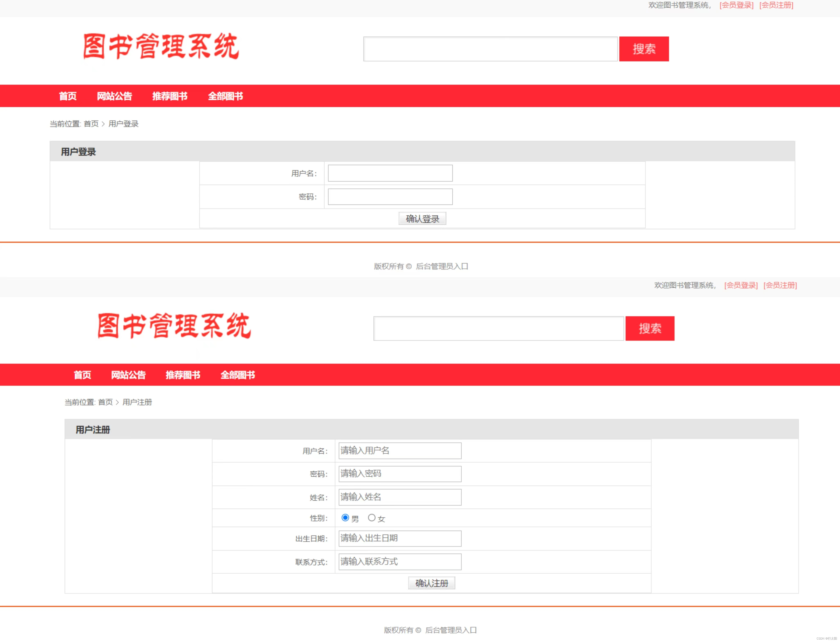
Task: Focus the login 用户名 input field
Action: pos(390,173)
